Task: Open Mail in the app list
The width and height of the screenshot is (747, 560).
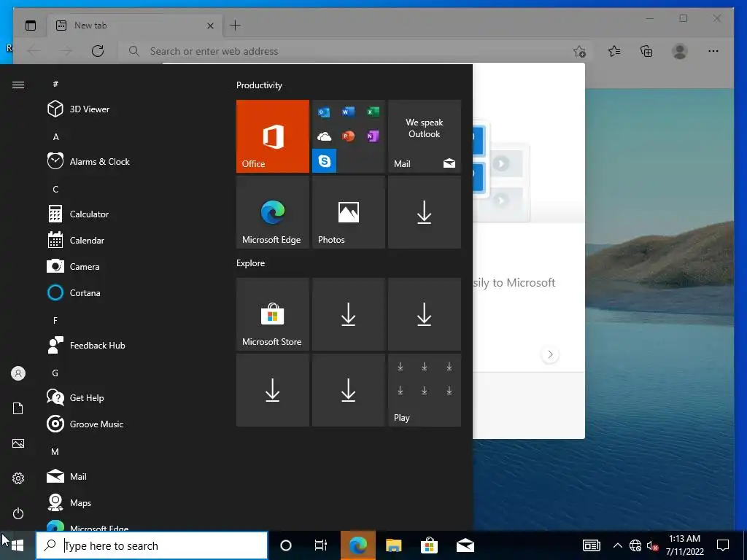Action: (128, 476)
